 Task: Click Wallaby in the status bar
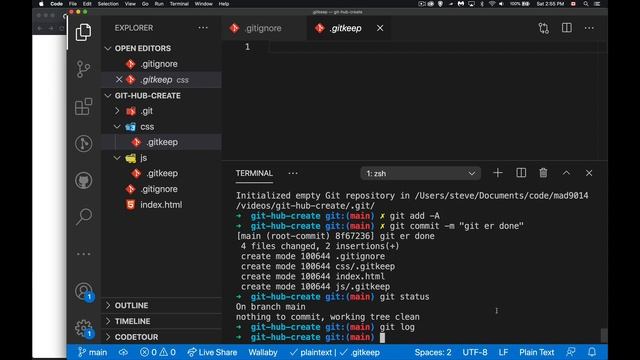pyautogui.click(x=263, y=352)
